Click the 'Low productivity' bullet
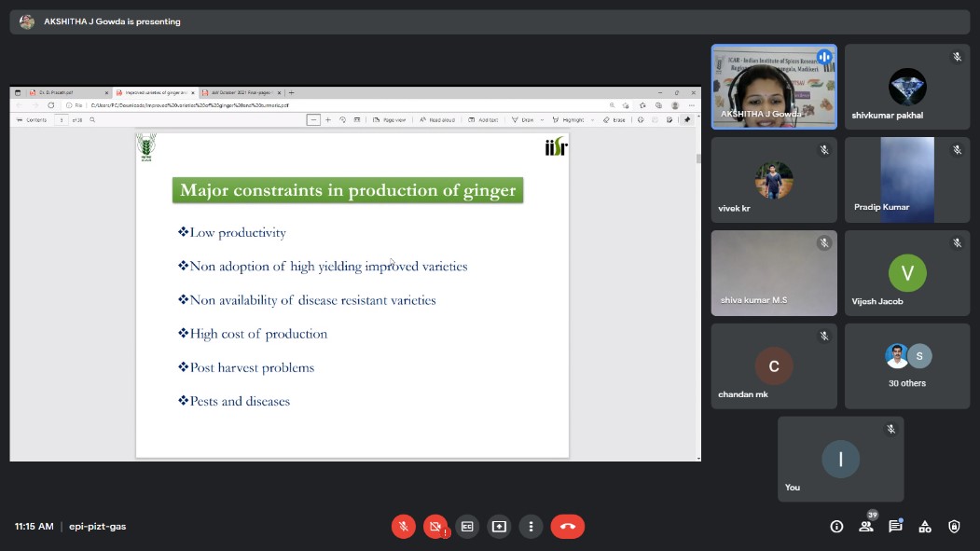 click(232, 232)
